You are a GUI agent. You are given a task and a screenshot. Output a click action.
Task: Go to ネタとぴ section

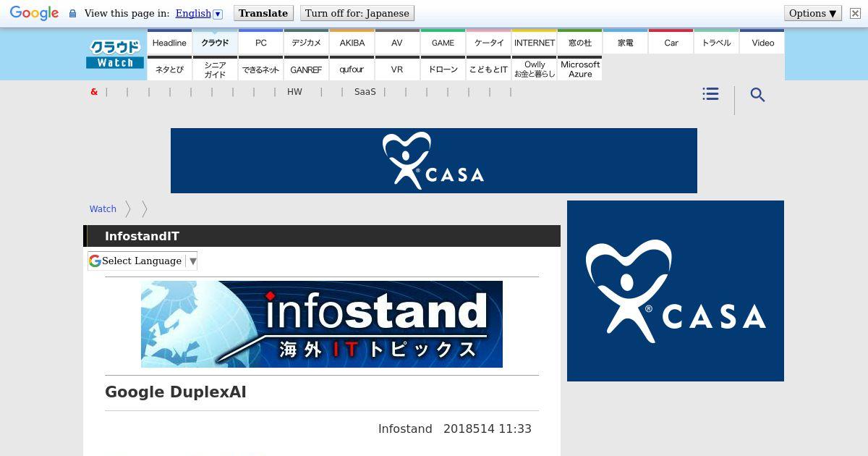pos(169,69)
